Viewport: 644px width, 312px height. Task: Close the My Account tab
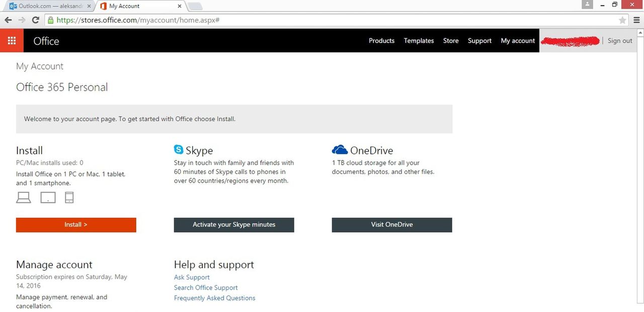click(x=180, y=6)
